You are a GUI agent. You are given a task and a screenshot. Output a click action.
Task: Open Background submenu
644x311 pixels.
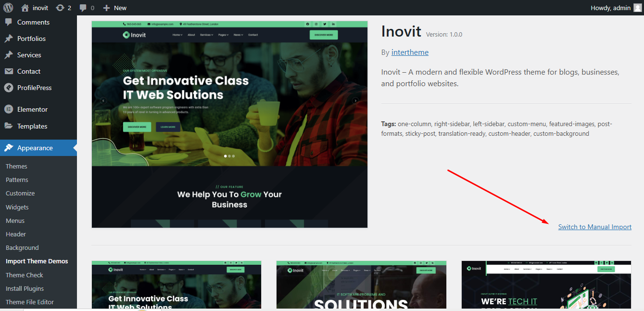[22, 247]
